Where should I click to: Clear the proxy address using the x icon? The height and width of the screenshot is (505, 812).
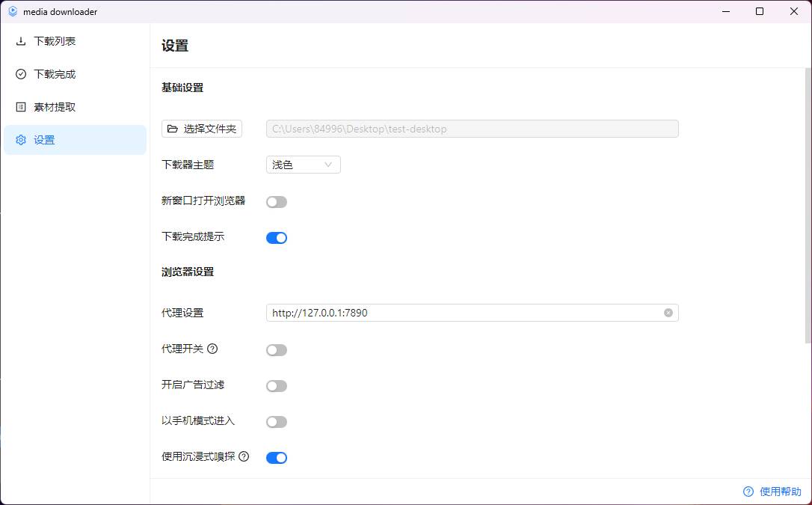point(668,313)
